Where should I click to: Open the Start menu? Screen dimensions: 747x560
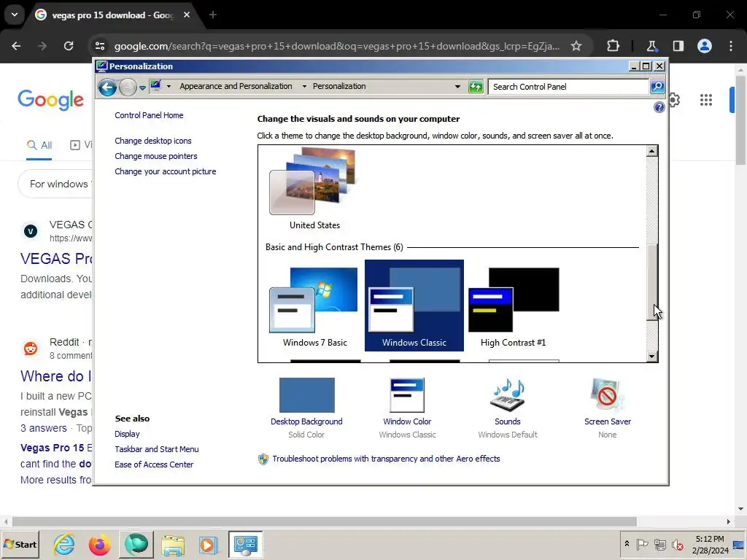(20, 544)
